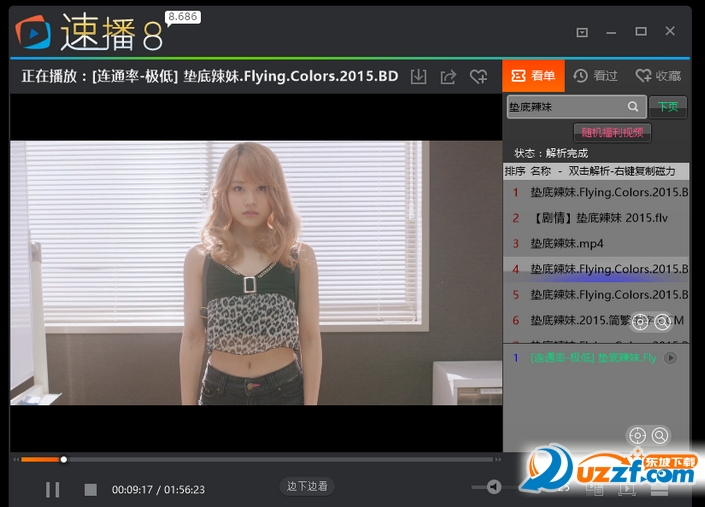Click the 随机福利视频 button
Viewport: 705px width, 507px height.
(612, 133)
